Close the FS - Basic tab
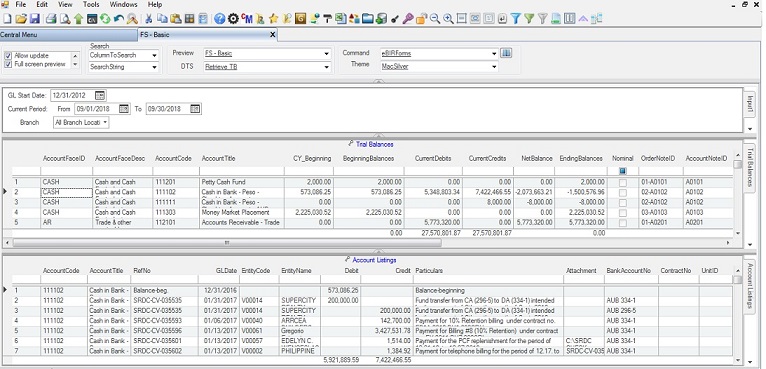 click(x=273, y=35)
